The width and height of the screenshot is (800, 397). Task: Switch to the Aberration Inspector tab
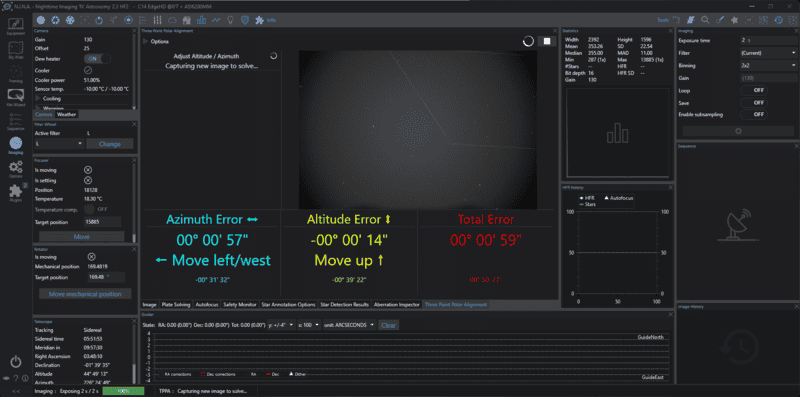[x=396, y=305]
